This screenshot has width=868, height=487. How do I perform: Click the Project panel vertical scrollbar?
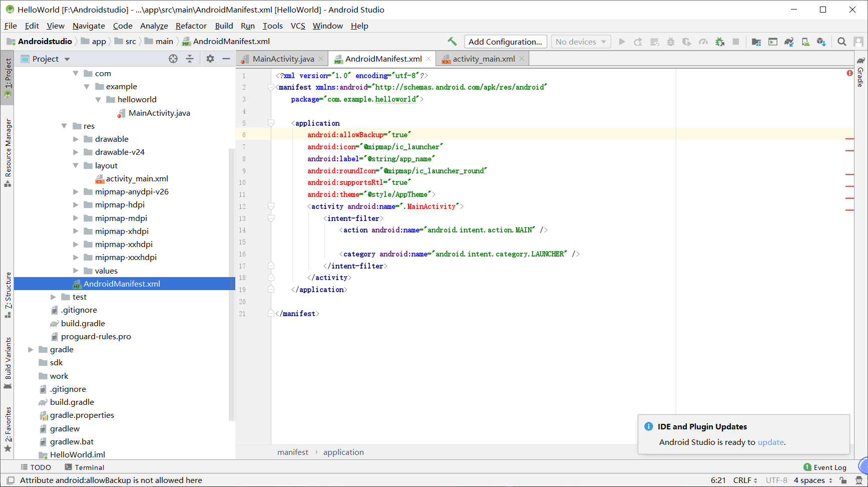tap(231, 285)
